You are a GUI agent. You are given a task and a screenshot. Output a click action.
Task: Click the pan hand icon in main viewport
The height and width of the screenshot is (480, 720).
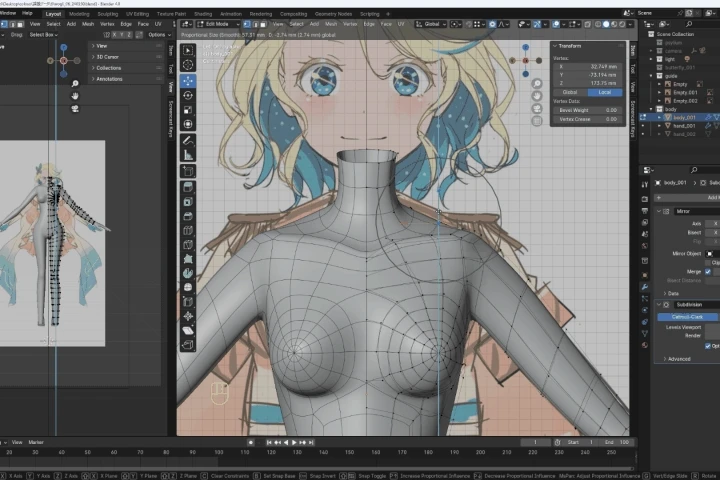(x=537, y=96)
